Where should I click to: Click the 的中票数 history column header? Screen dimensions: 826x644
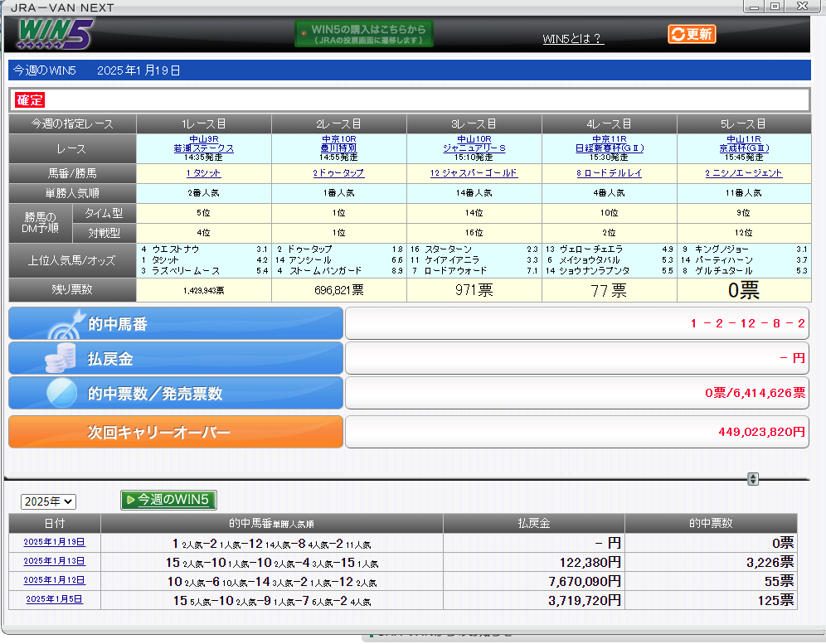(711, 524)
